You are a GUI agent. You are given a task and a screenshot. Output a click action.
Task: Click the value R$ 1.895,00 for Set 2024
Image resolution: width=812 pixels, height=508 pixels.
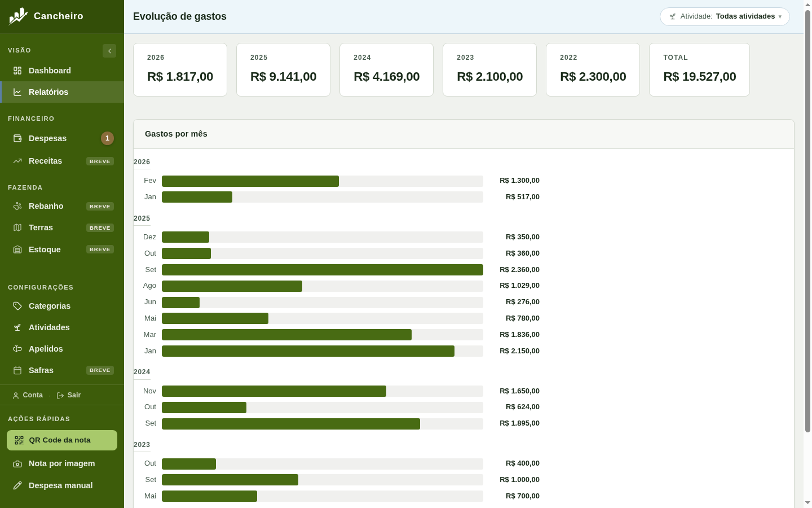(519, 423)
